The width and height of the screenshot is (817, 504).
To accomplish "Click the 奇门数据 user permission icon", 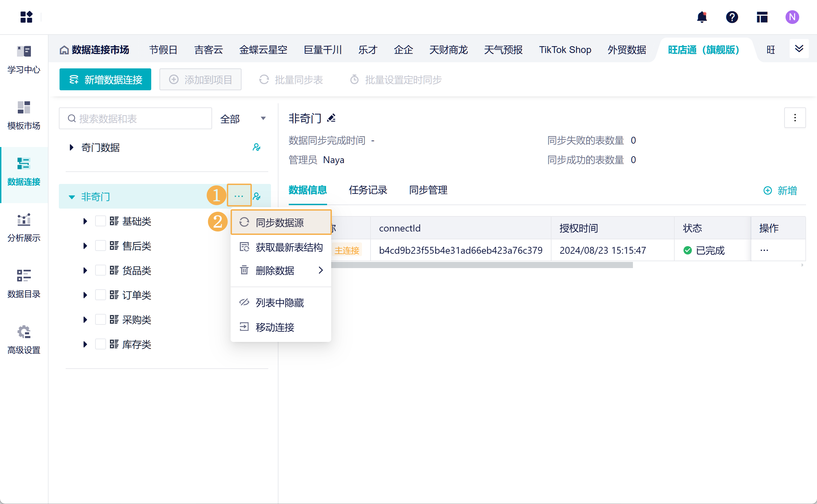I will click(257, 147).
